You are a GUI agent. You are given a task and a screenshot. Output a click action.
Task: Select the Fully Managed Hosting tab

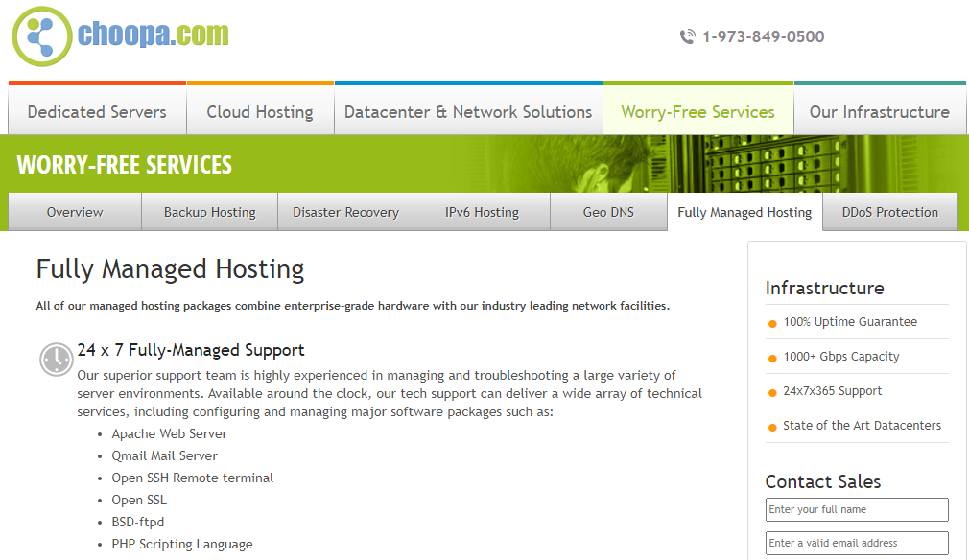744,212
